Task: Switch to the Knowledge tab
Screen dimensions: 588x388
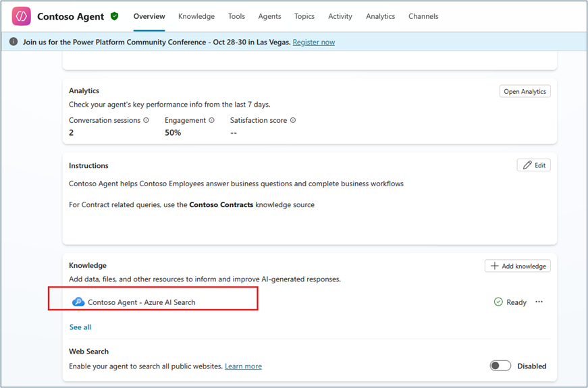Action: coord(196,16)
